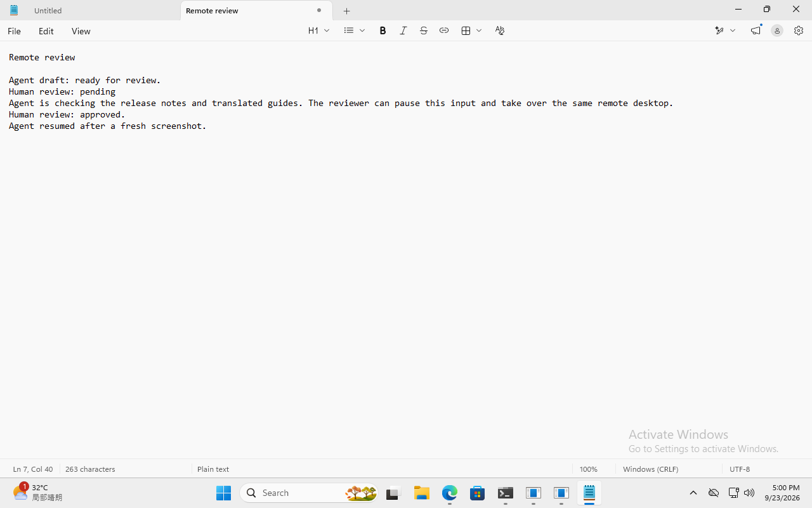Viewport: 812px width, 508px height.
Task: Open the feedback megaphone icon
Action: pyautogui.click(x=755, y=30)
